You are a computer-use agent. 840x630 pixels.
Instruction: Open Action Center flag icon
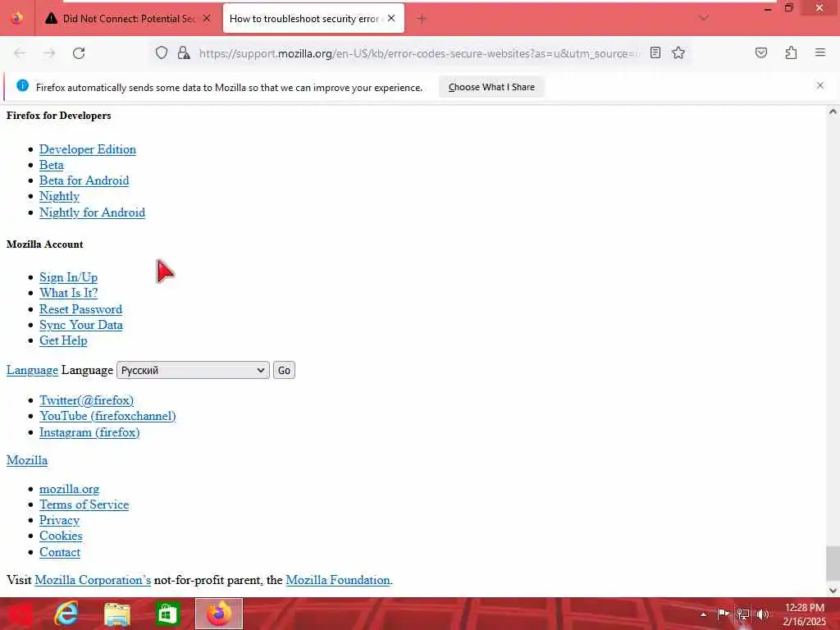click(723, 614)
